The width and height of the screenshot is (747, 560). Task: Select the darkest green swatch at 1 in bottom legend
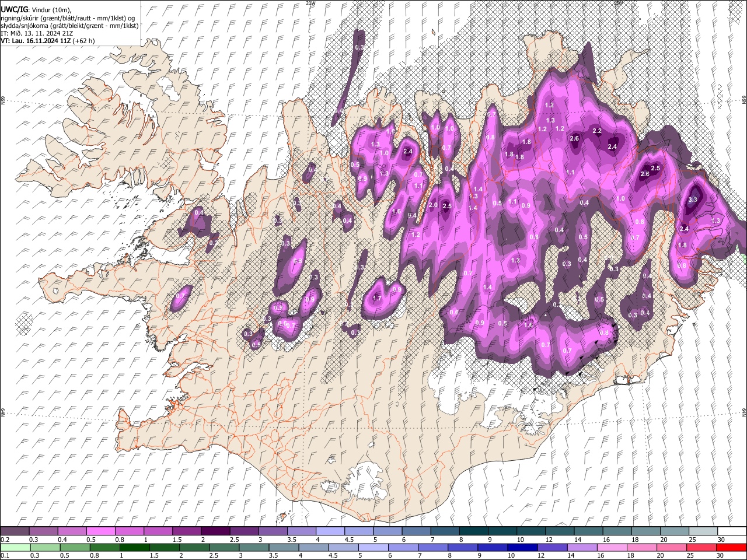(135, 547)
